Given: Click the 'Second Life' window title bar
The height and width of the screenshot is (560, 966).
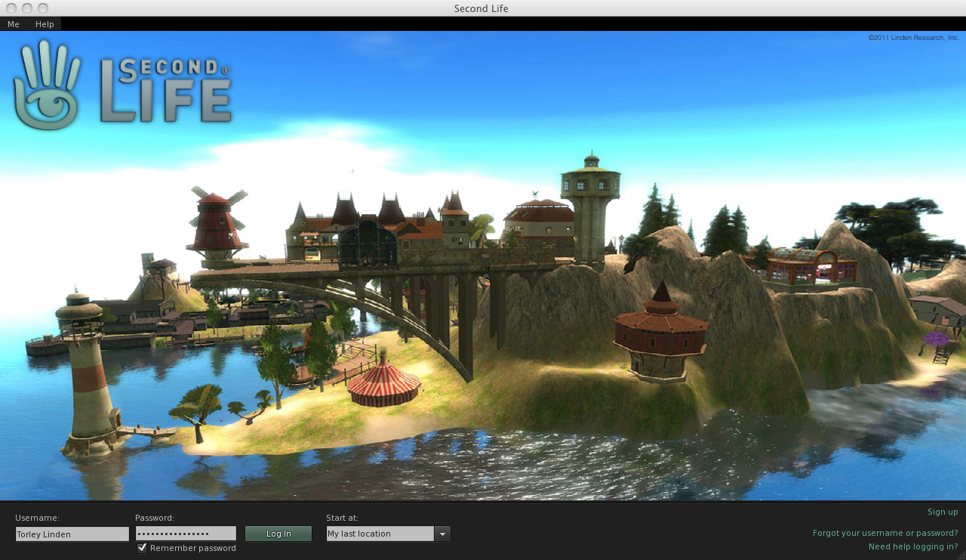Looking at the screenshot, I should click(481, 8).
